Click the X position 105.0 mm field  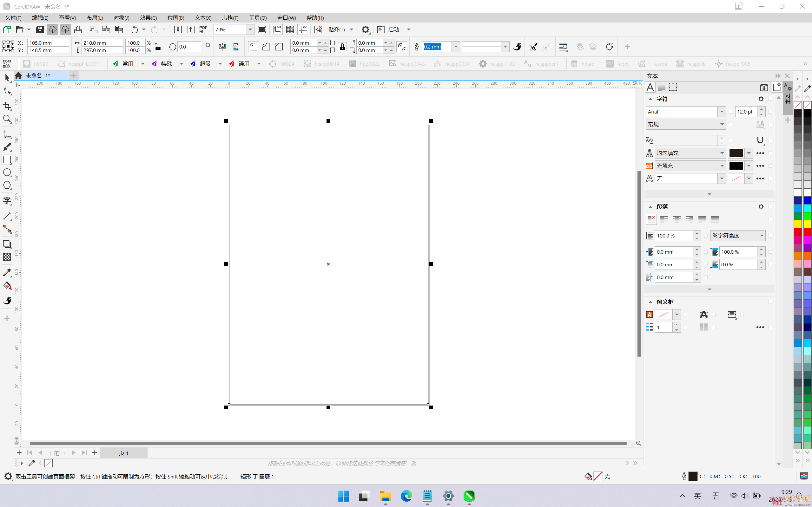coord(48,43)
